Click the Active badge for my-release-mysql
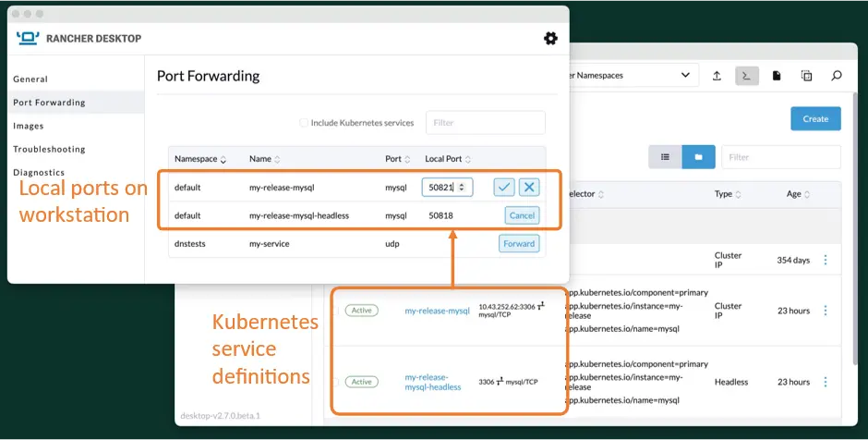The image size is (868, 440). (x=361, y=311)
